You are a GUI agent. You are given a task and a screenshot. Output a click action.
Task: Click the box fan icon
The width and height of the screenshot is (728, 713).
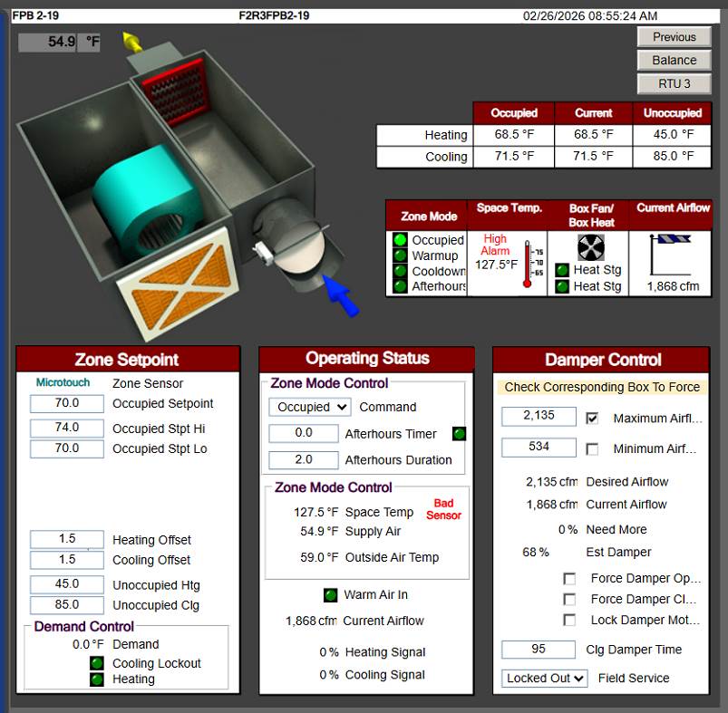[591, 247]
